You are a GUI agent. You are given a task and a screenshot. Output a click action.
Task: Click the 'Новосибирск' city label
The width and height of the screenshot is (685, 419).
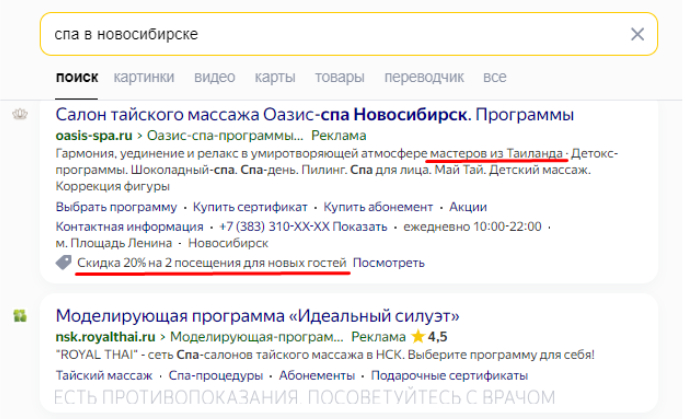pos(228,243)
